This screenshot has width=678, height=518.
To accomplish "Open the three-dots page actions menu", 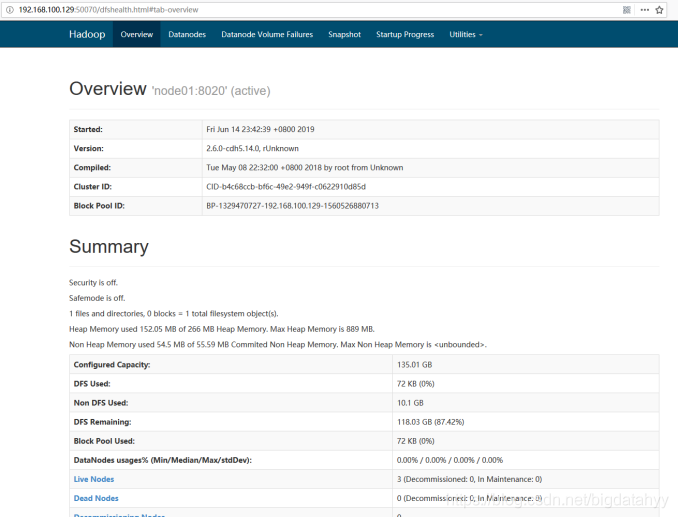I will (645, 10).
